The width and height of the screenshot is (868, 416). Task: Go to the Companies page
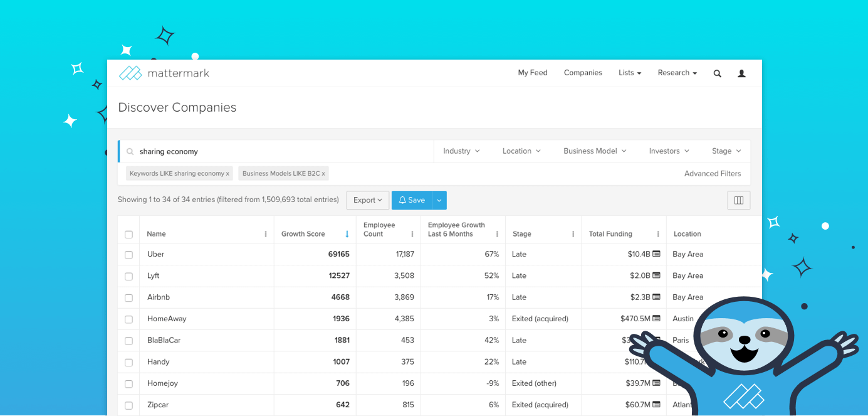[x=583, y=73]
